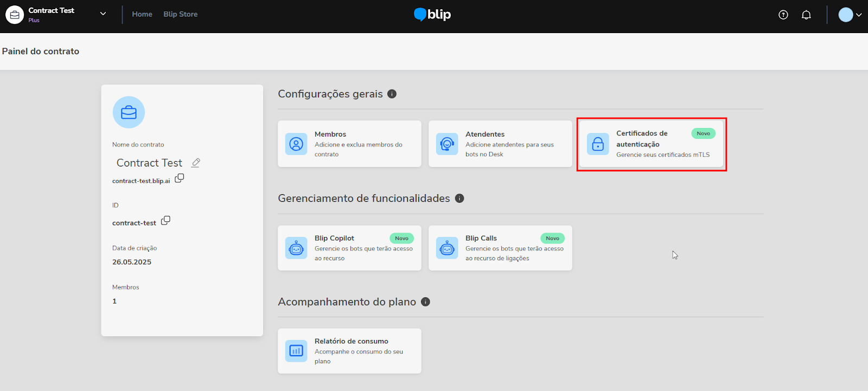
Task: Click the Blip Calls robot icon
Action: click(447, 248)
